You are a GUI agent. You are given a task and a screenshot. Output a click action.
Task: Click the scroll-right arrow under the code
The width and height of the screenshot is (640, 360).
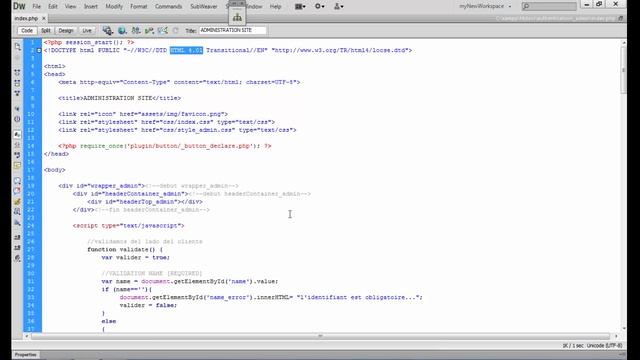pyautogui.click(x=616, y=336)
